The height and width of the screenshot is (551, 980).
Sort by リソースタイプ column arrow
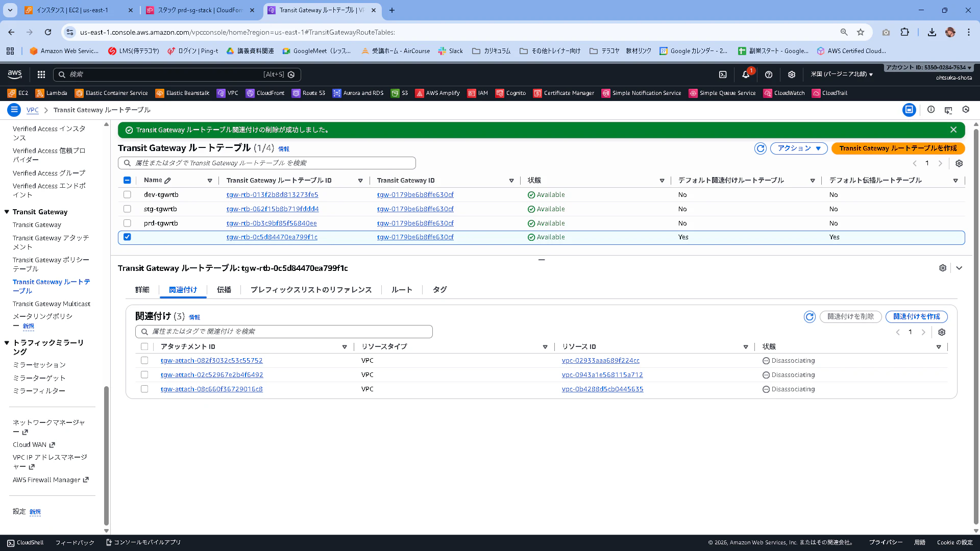[x=545, y=347]
